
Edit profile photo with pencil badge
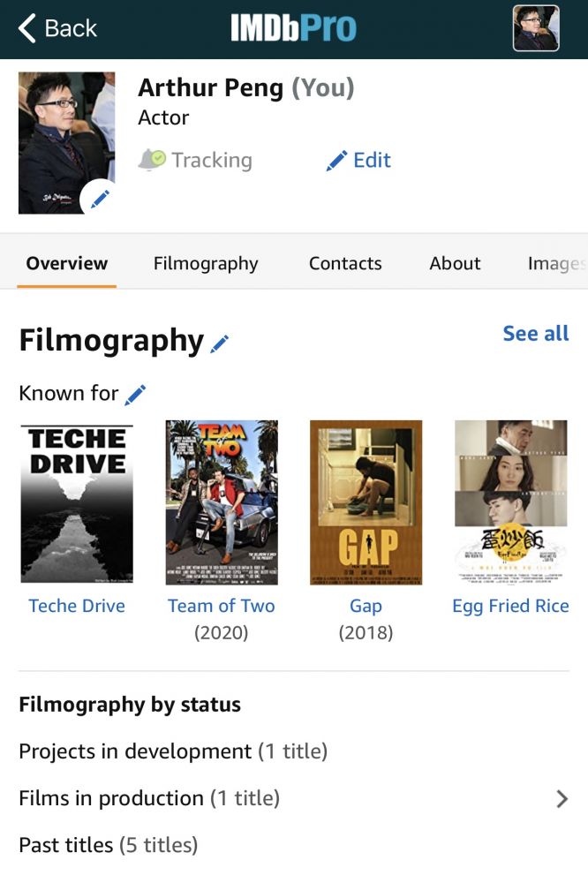coord(100,198)
